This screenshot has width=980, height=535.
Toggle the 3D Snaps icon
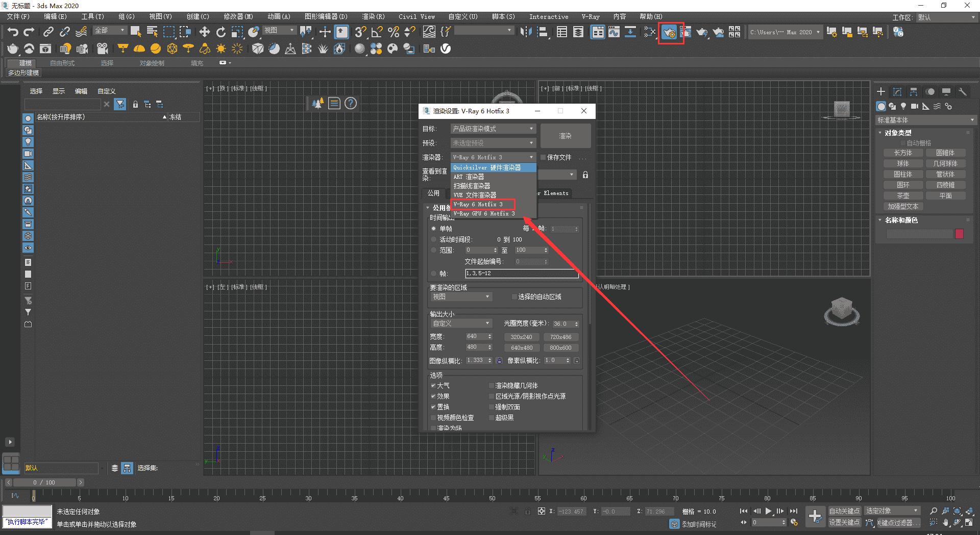pos(360,32)
